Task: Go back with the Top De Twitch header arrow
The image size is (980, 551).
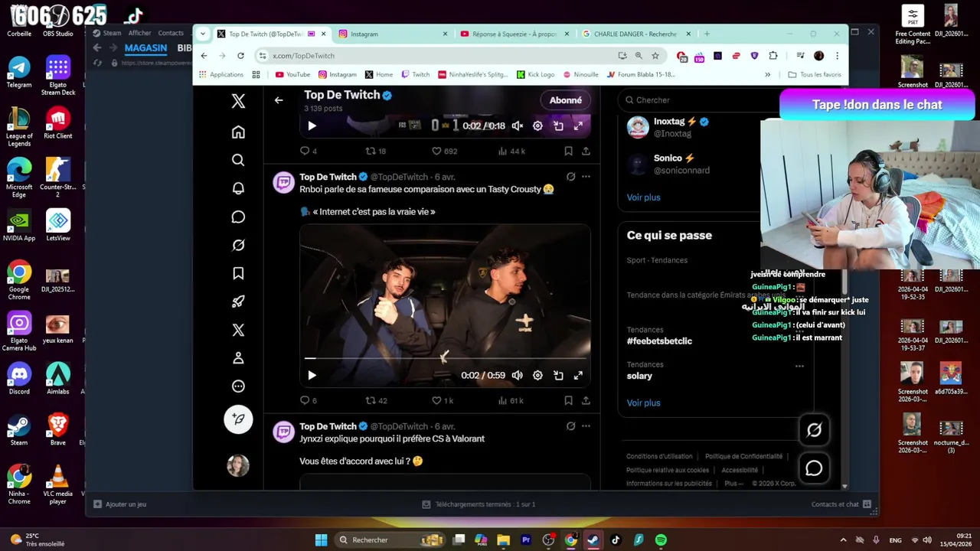Action: pos(279,100)
